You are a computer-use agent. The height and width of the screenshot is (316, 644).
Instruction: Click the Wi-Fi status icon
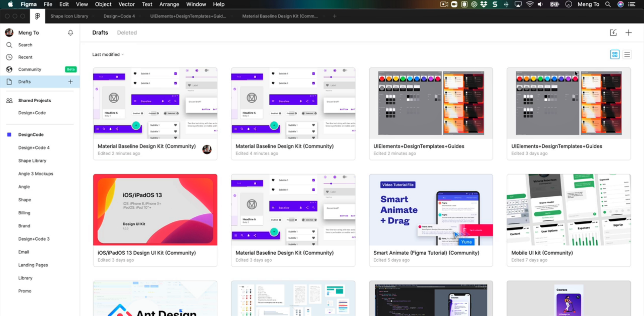(530, 4)
